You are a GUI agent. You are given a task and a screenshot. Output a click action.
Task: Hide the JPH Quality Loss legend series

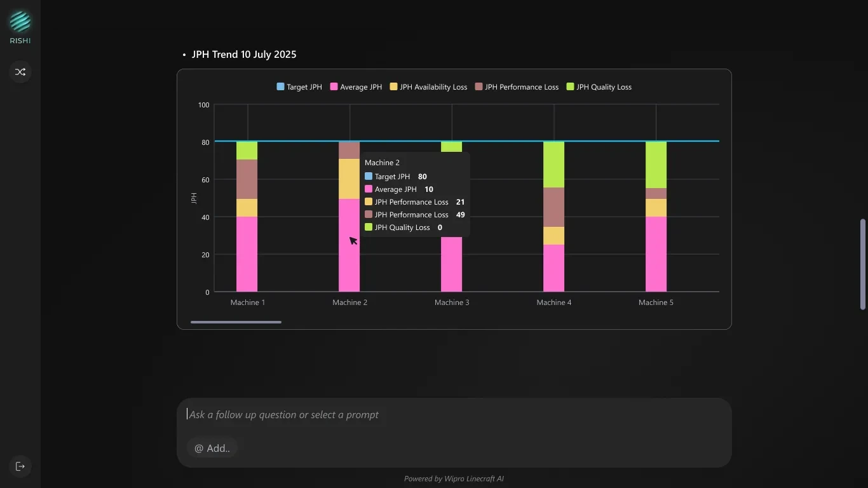tap(599, 87)
